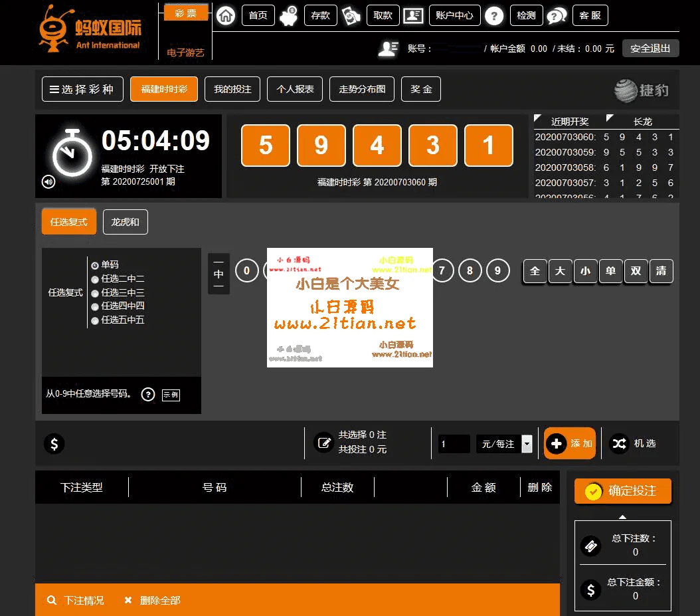Select the 任选三中三 radio option
Screen dimensions: 700x616
pos(95,293)
